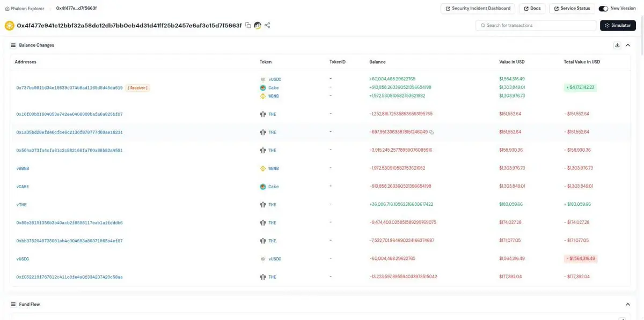Image resolution: width=644 pixels, height=320 pixels.
Task: Open address 0x89e3615f356b3b40...
Action: pos(69,222)
